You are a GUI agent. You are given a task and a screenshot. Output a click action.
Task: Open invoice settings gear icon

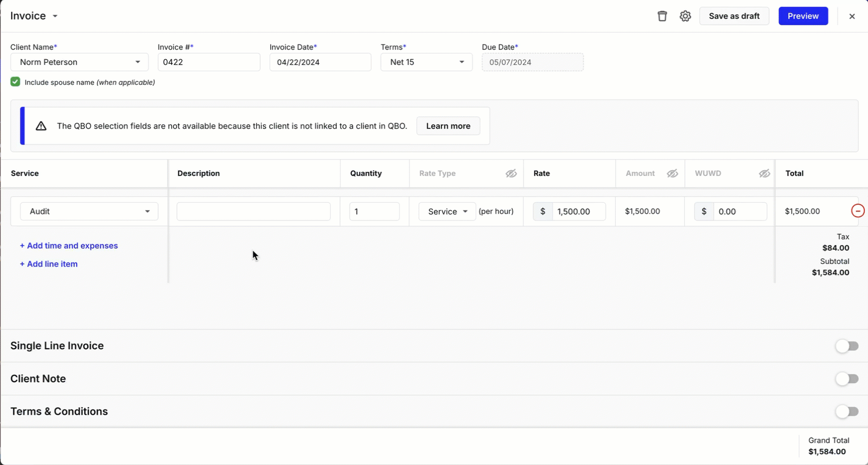(685, 16)
